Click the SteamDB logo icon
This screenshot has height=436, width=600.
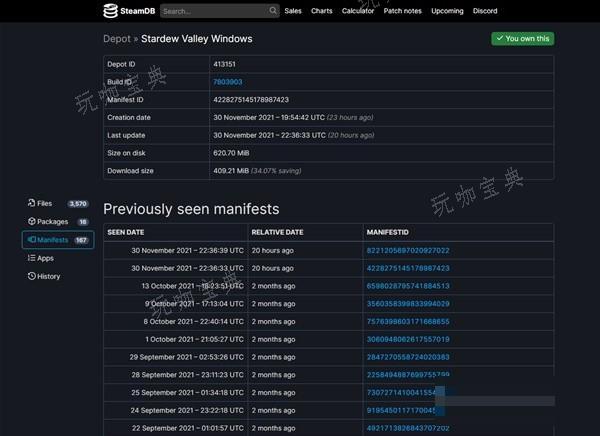[110, 11]
